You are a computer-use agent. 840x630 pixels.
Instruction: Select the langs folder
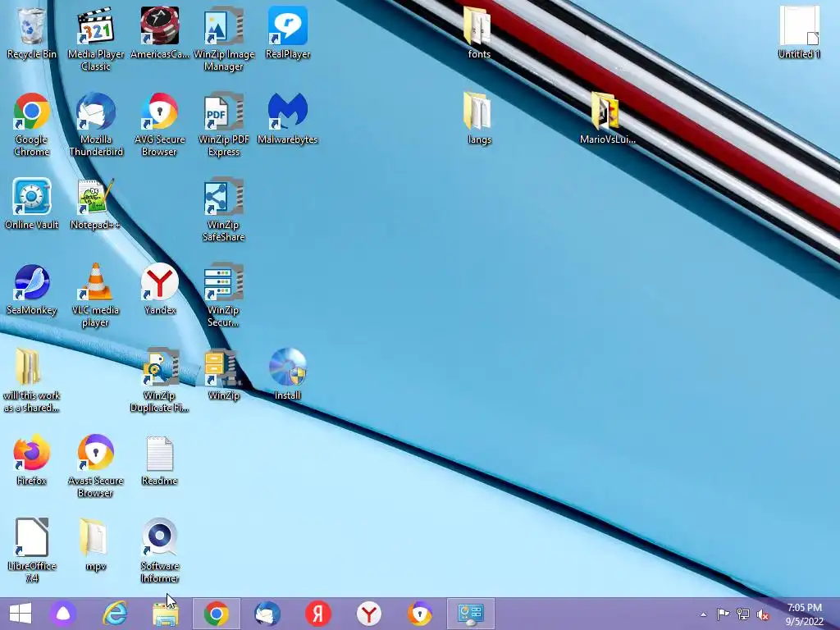point(478,118)
